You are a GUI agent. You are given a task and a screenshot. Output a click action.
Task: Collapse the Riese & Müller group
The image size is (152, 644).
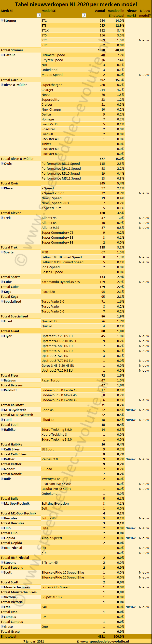tap(2, 85)
